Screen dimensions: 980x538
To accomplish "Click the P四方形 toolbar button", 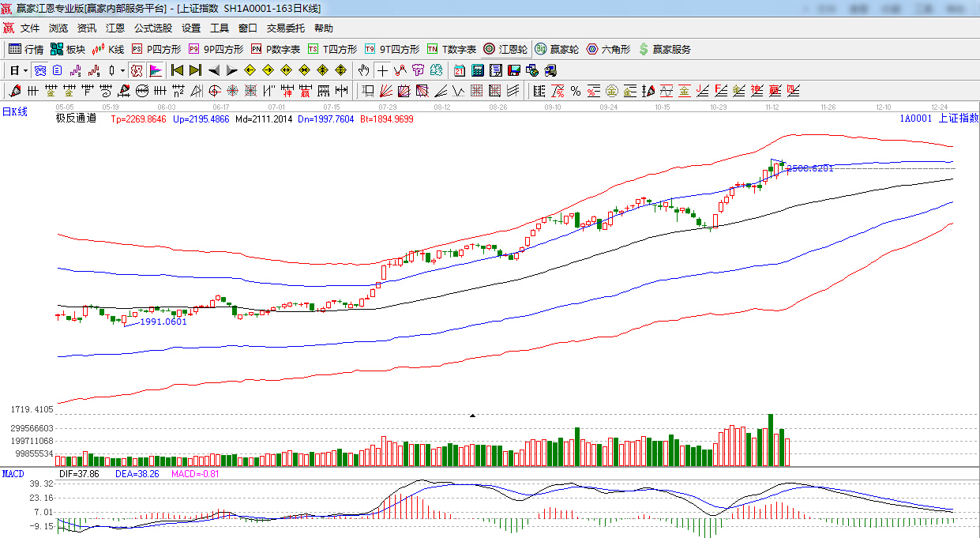I will click(156, 49).
